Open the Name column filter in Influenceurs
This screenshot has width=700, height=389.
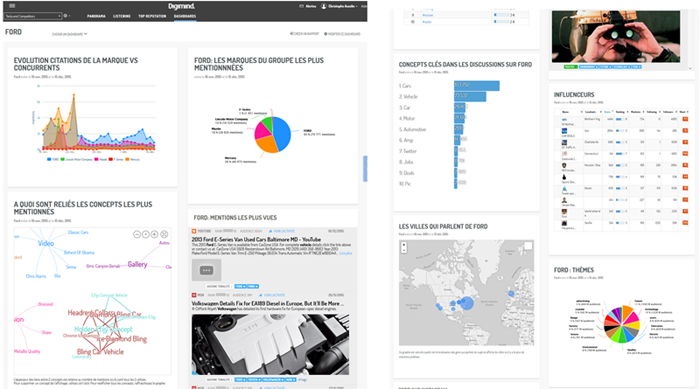point(581,112)
